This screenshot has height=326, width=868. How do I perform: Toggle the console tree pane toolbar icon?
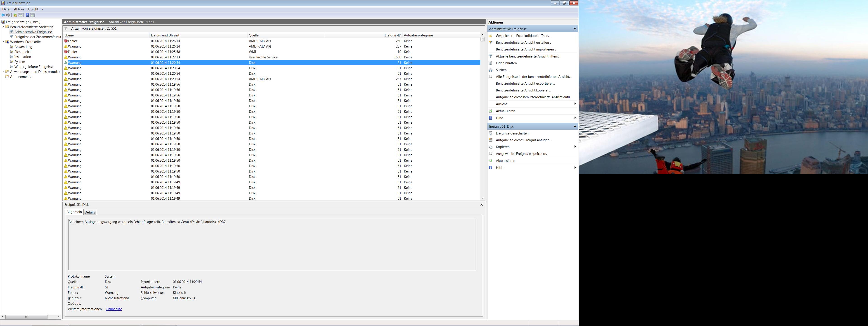tap(21, 15)
